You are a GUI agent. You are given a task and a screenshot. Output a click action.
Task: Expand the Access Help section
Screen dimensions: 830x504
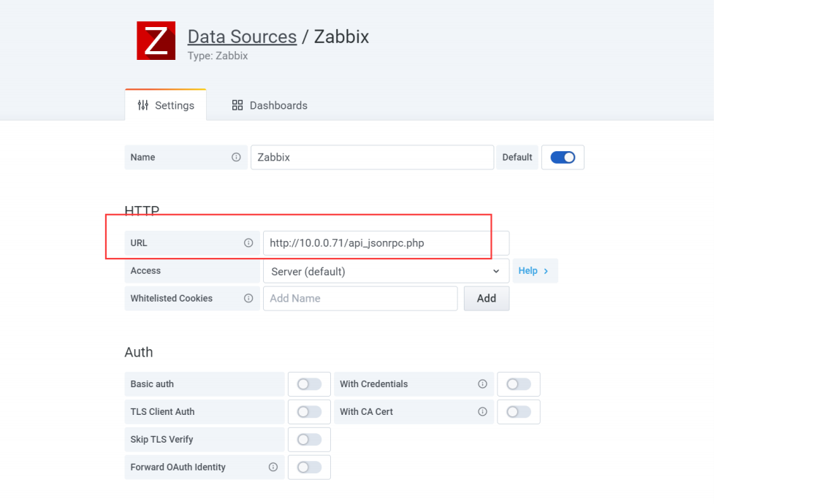[x=534, y=271]
